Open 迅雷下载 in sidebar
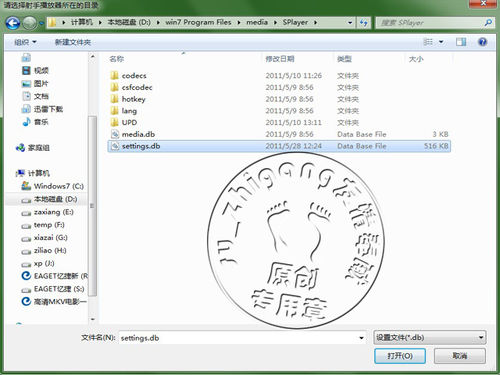The width and height of the screenshot is (500, 375). 42,109
